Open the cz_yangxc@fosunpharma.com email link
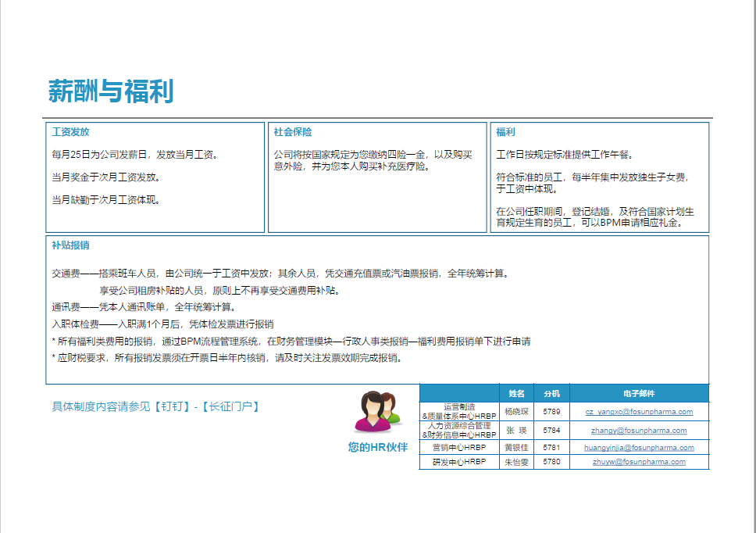The height and width of the screenshot is (533, 756). 639,412
